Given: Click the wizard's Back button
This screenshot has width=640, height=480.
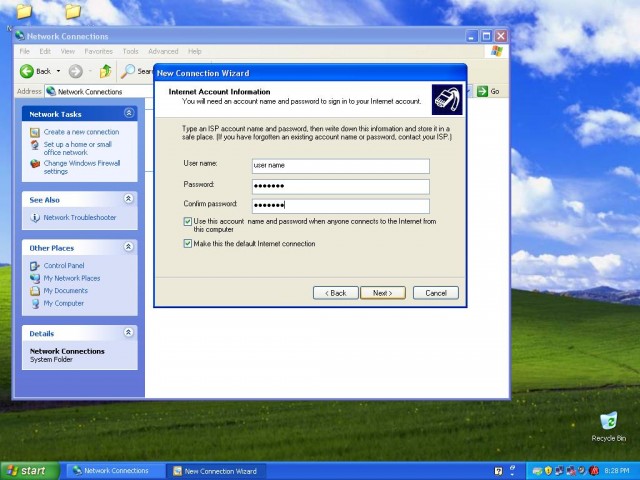Looking at the screenshot, I should click(x=336, y=293).
